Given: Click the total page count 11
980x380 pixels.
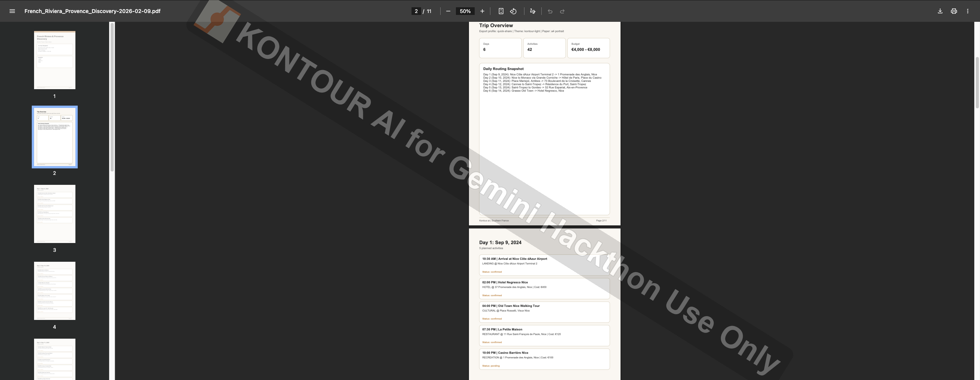Looking at the screenshot, I should [x=429, y=11].
